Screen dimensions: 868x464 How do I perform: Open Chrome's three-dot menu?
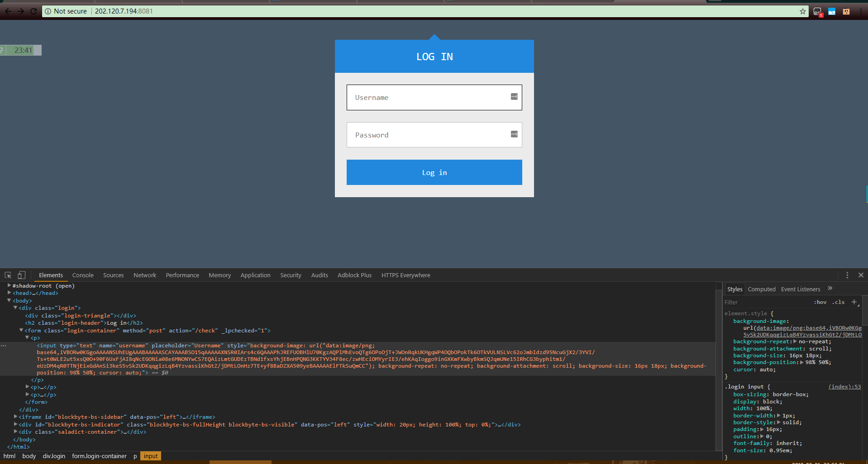tap(860, 11)
